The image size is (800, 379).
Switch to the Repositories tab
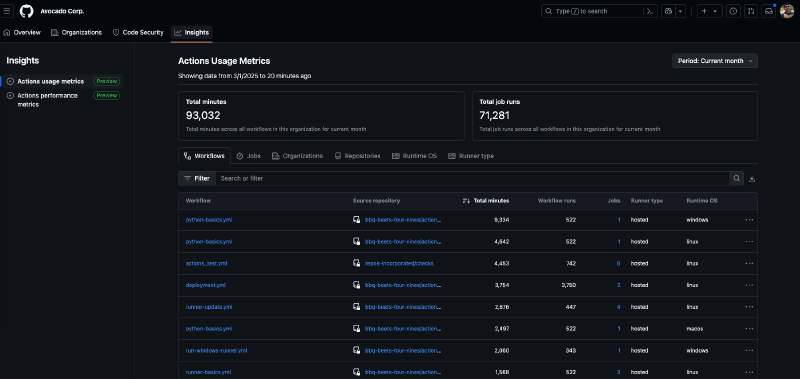[x=358, y=156]
